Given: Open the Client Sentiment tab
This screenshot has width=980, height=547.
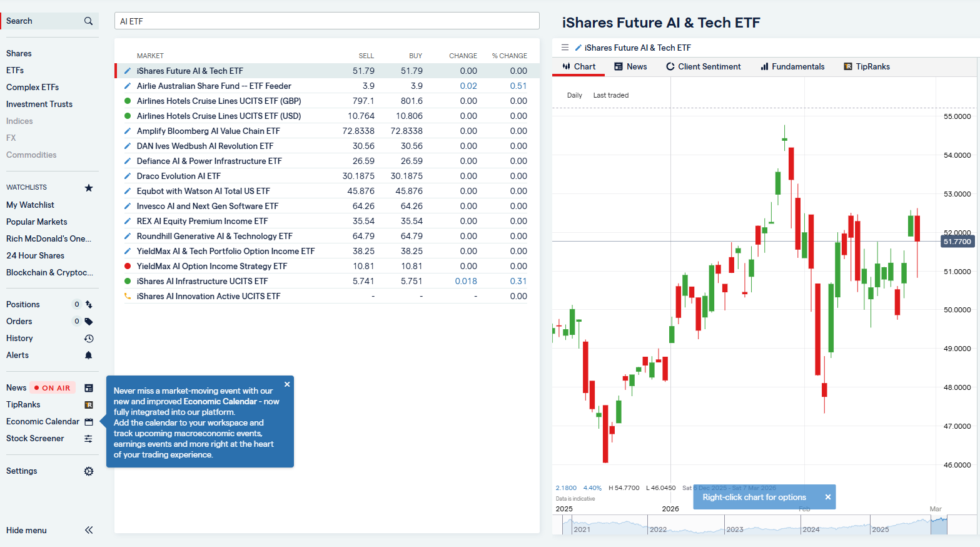Looking at the screenshot, I should (703, 66).
